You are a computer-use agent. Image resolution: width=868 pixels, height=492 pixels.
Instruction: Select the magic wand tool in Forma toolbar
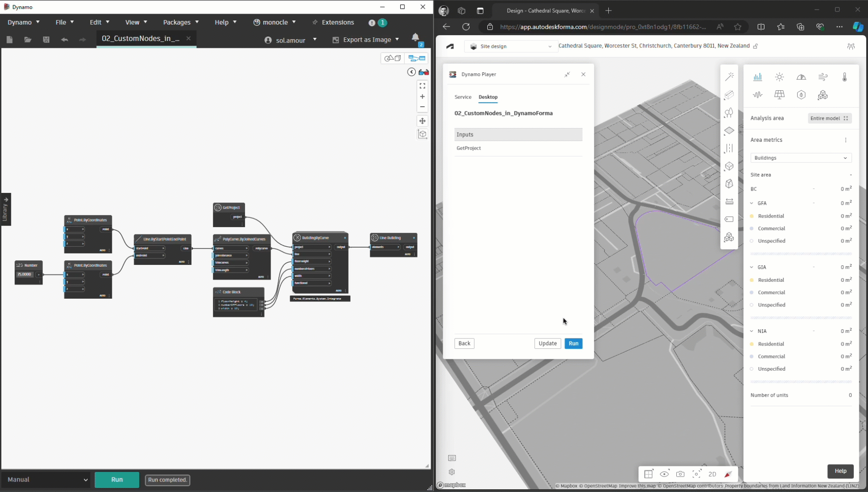pos(729,77)
